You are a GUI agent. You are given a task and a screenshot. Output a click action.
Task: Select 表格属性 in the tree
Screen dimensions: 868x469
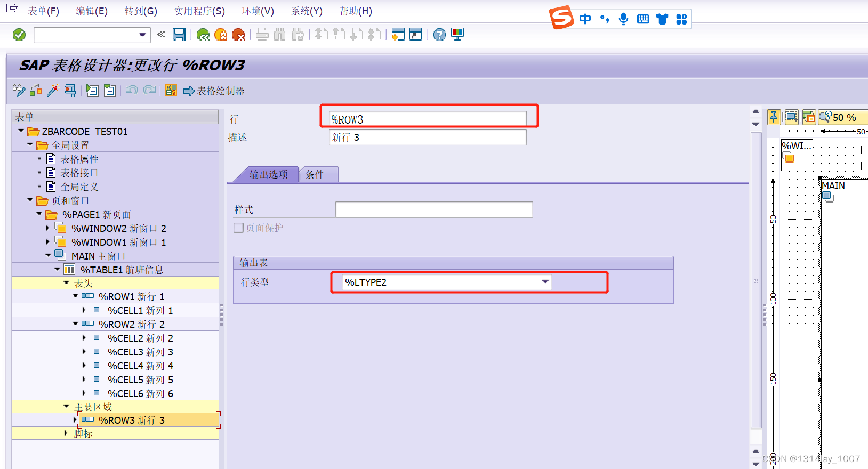(x=79, y=159)
